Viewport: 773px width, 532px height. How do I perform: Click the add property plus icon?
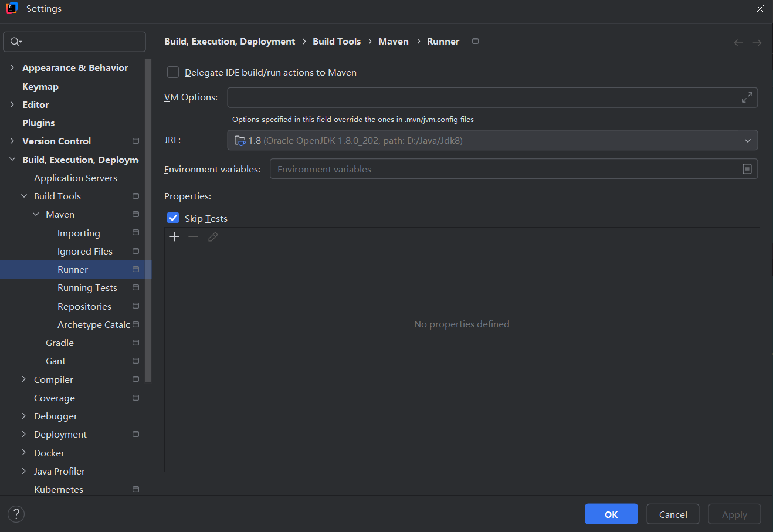174,237
